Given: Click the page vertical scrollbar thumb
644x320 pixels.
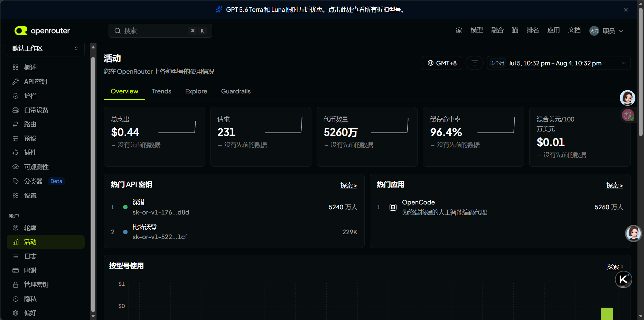Looking at the screenshot, I should point(641,72).
